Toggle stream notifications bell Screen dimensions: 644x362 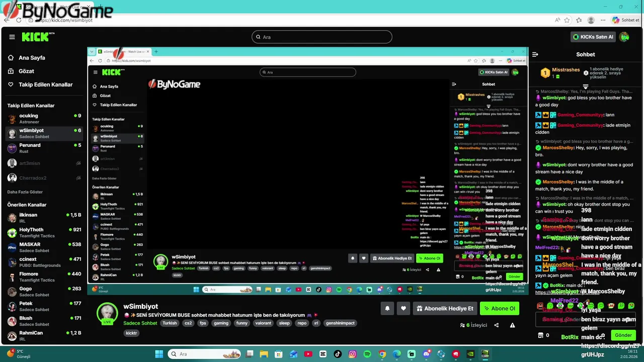[x=387, y=308]
